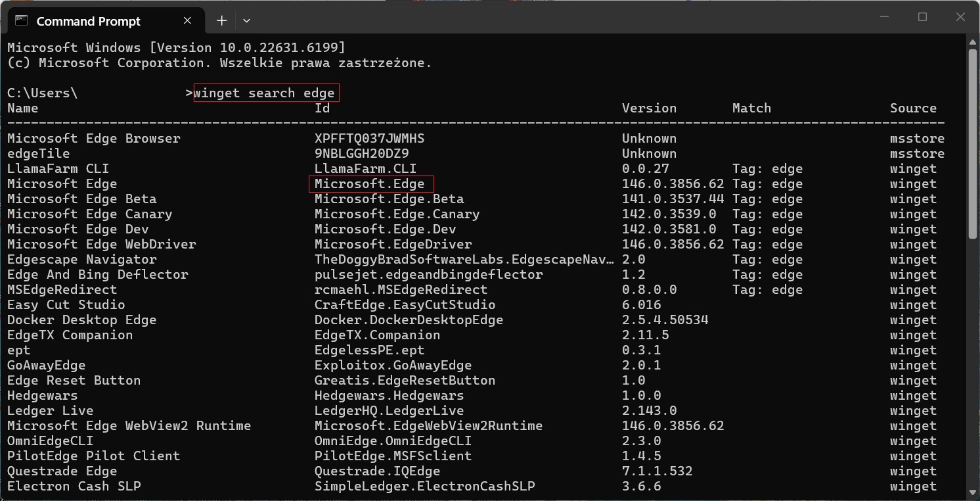Screen dimensions: 980x501
Task: Open the profile dropdown next to new tab
Action: (x=247, y=20)
